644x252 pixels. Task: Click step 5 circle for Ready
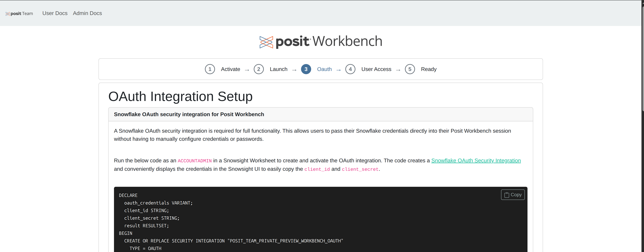410,69
